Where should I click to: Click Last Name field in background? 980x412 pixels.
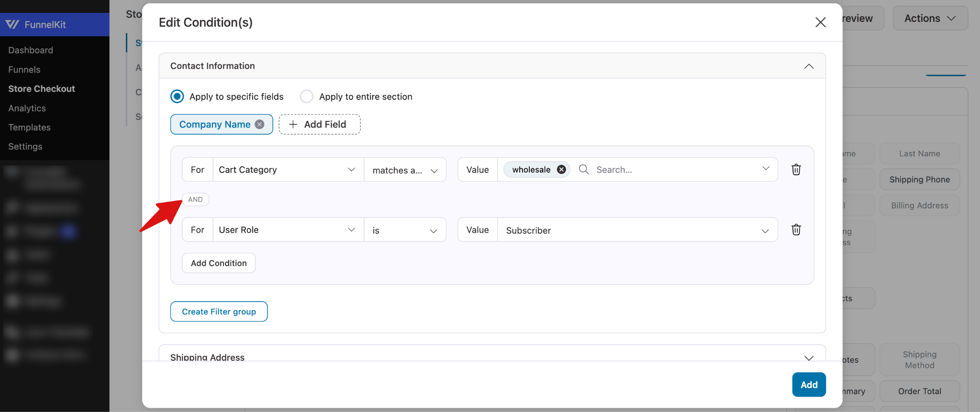[920, 153]
